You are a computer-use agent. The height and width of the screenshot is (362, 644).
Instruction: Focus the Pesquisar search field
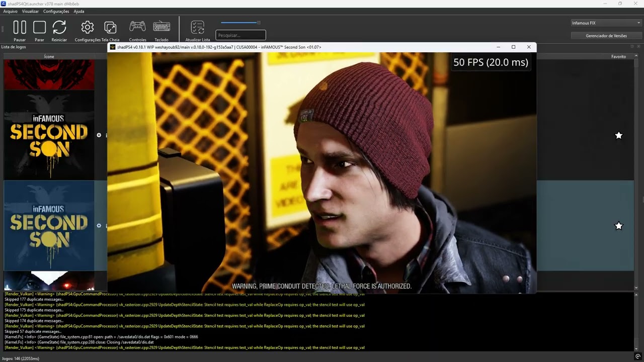click(x=240, y=35)
